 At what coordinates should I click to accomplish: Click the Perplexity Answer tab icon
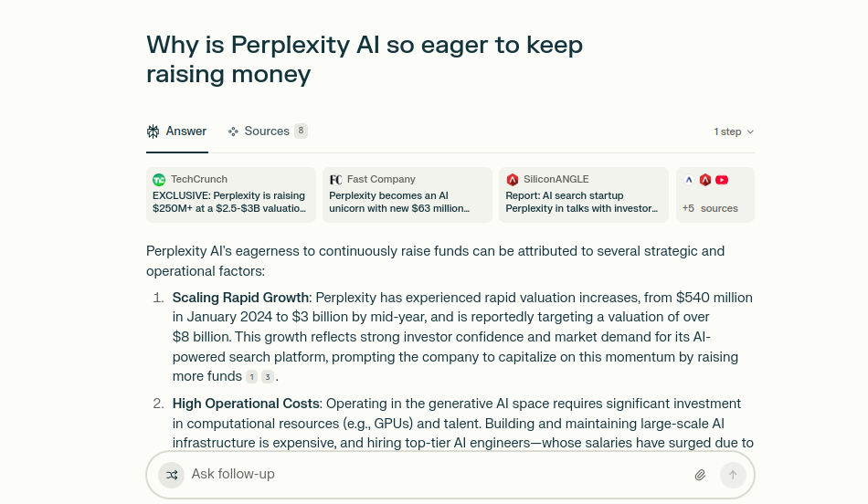coord(153,131)
